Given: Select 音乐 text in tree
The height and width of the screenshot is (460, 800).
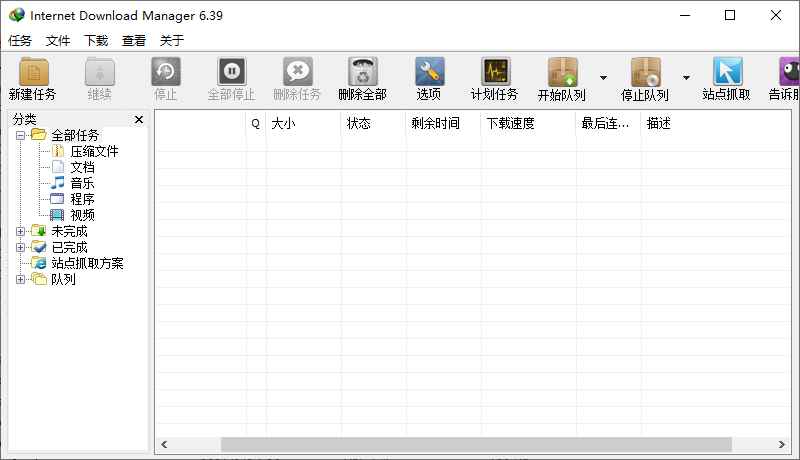Looking at the screenshot, I should (82, 183).
